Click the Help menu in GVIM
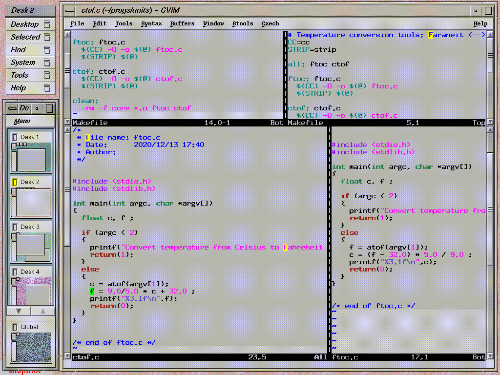 point(480,24)
